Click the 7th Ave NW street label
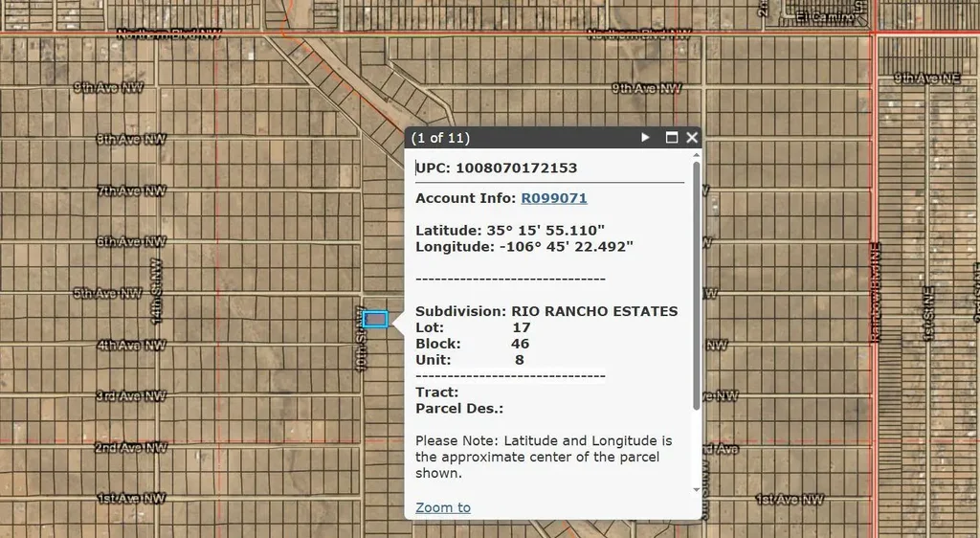 [x=131, y=191]
